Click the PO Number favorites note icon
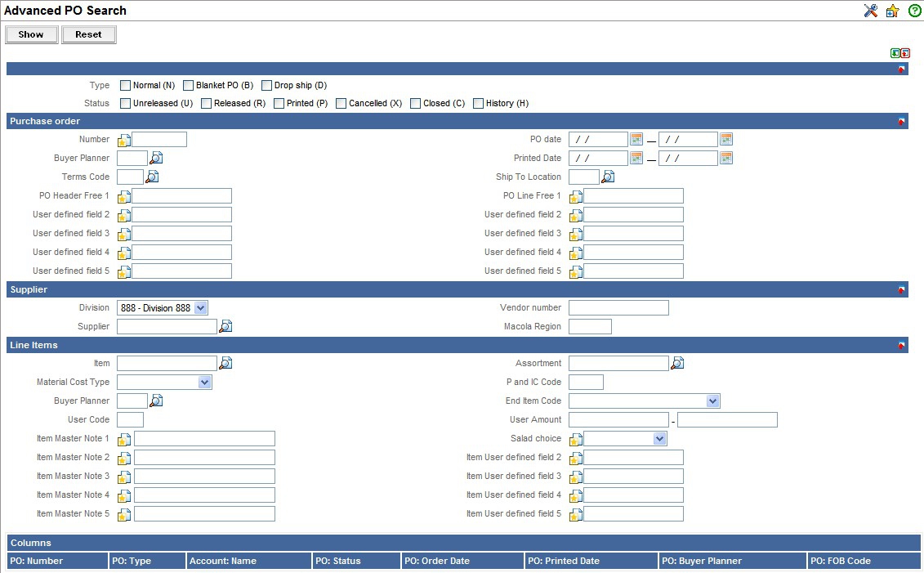This screenshot has height=573, width=924. (124, 141)
